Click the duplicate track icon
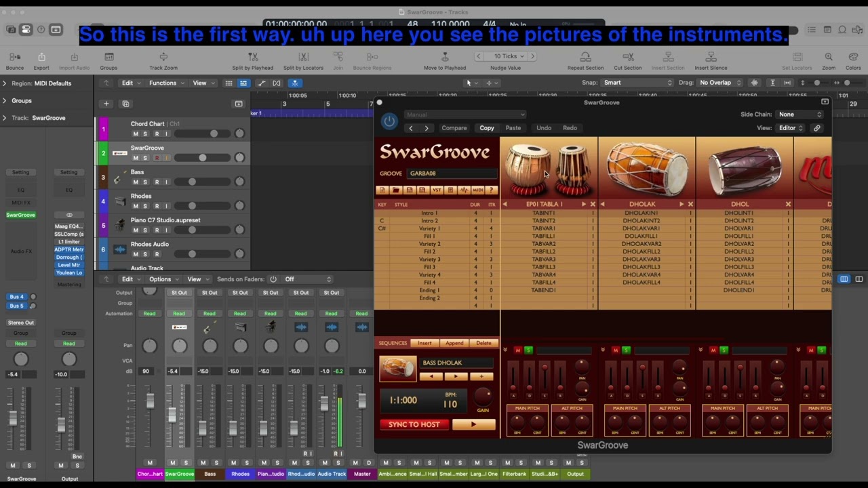 (125, 104)
